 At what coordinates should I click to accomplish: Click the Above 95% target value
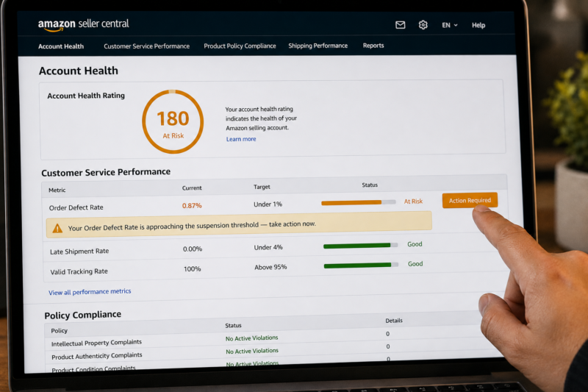tap(270, 267)
